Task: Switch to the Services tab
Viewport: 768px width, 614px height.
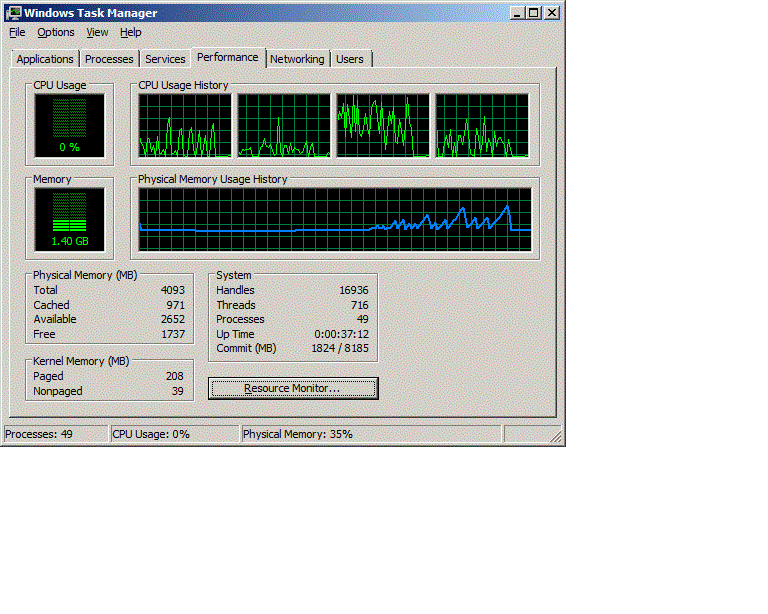Action: [x=165, y=59]
